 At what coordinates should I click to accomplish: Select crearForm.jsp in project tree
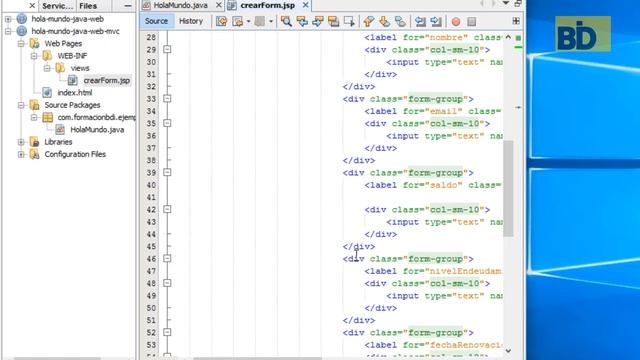pyautogui.click(x=107, y=80)
